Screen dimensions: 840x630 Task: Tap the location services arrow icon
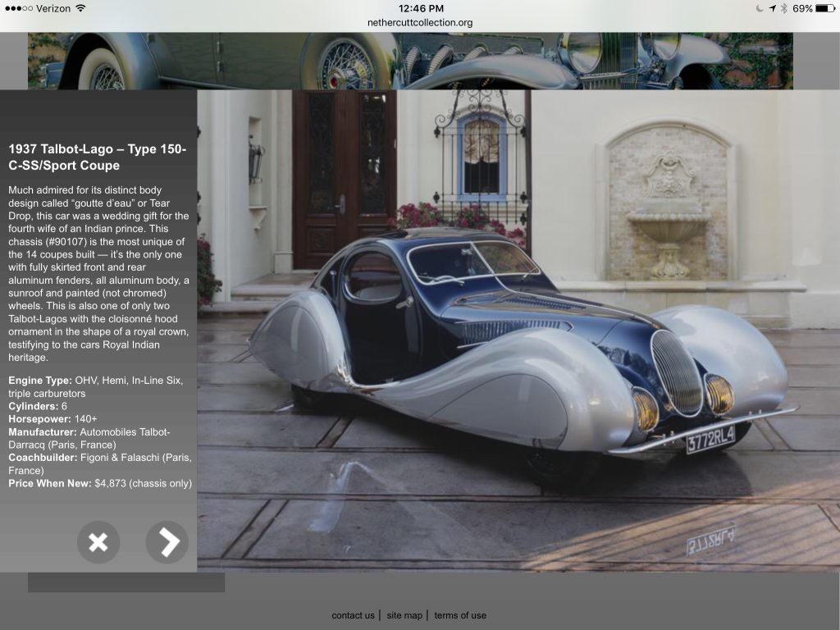(x=770, y=8)
